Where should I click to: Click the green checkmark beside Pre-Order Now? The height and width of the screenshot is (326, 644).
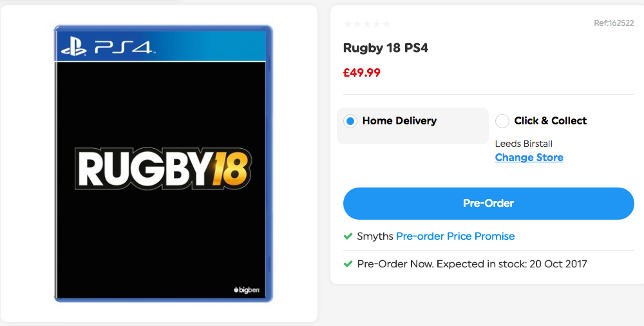348,264
